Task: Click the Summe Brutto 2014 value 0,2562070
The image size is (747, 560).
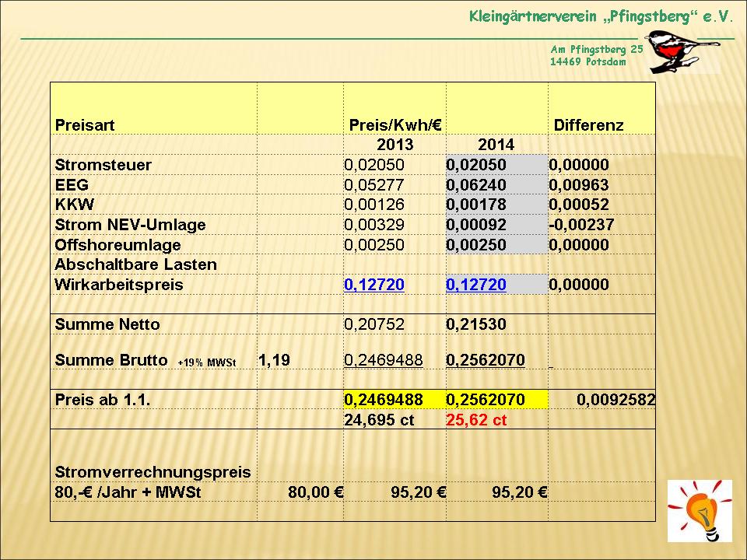Action: [x=486, y=360]
